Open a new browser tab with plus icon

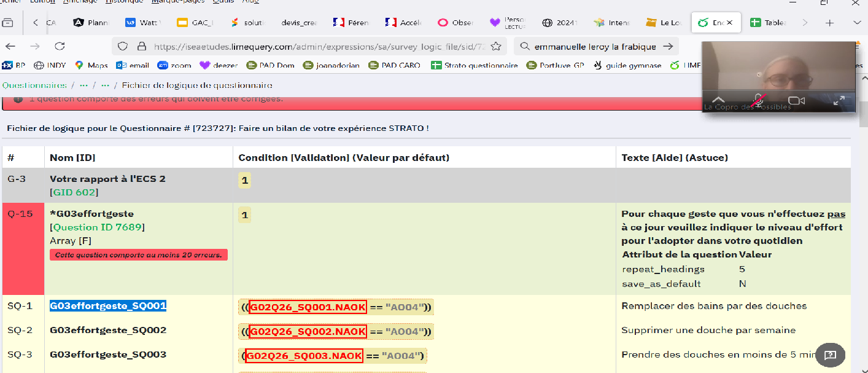(x=829, y=23)
